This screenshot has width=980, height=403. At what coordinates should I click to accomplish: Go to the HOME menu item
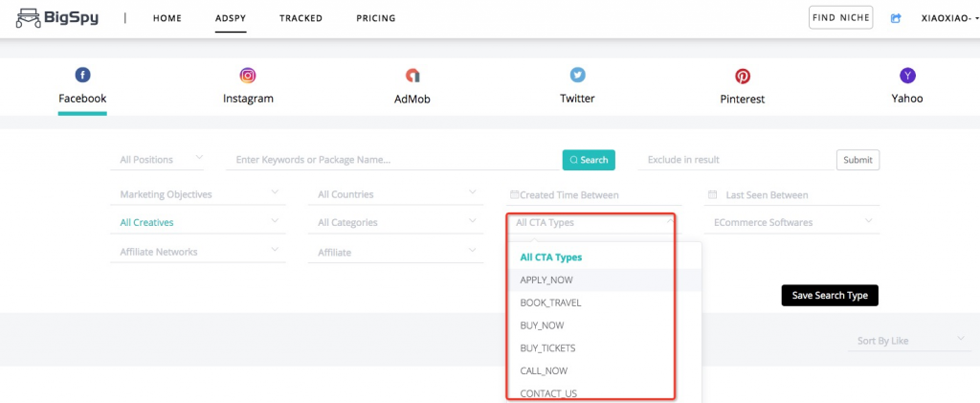pyautogui.click(x=167, y=18)
